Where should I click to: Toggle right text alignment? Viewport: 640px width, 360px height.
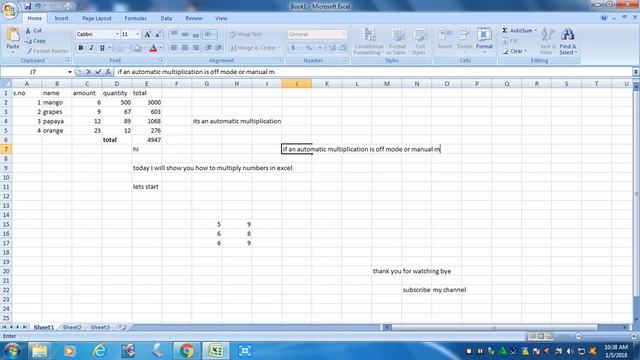tap(196, 48)
